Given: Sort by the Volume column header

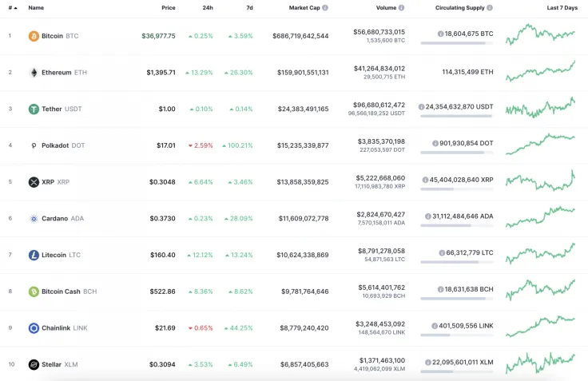Looking at the screenshot, I should tap(386, 7).
